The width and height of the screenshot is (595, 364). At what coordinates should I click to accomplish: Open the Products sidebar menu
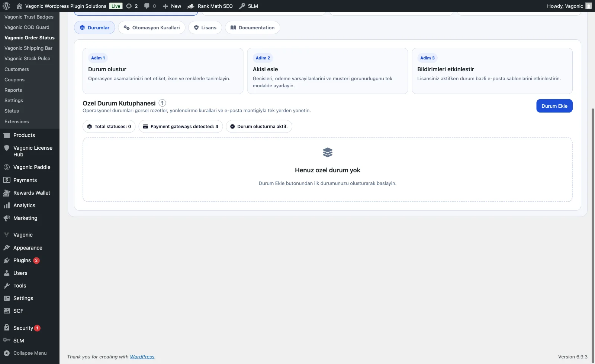30,135
